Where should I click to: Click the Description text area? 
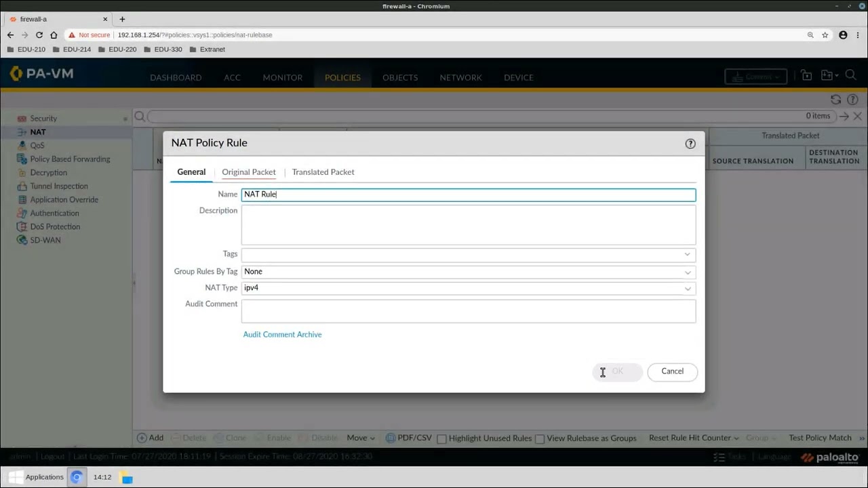469,225
